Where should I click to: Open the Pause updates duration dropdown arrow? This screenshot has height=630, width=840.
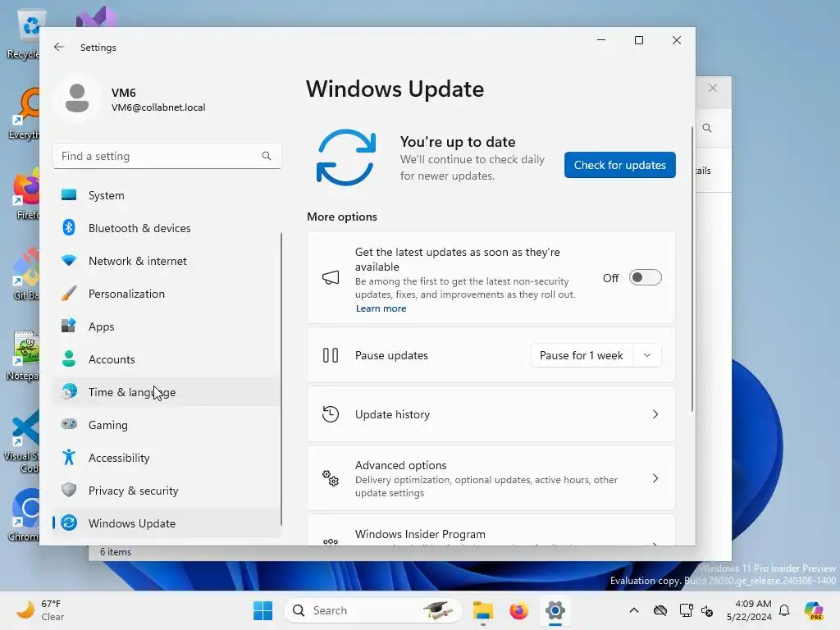click(647, 355)
